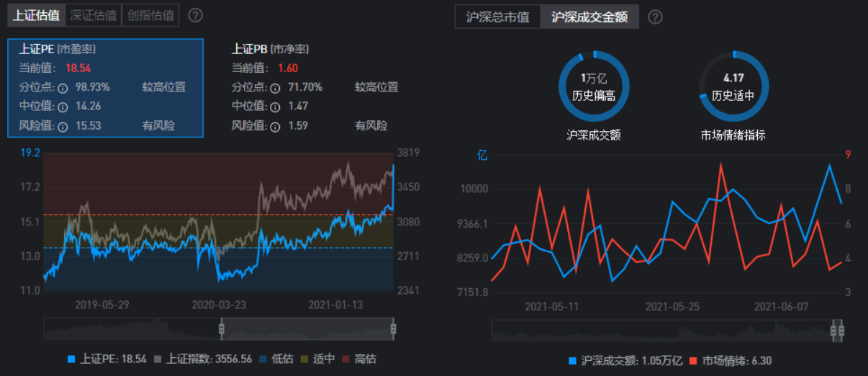
Task: Hide the 上证指数 series via legend
Action: coord(209,359)
